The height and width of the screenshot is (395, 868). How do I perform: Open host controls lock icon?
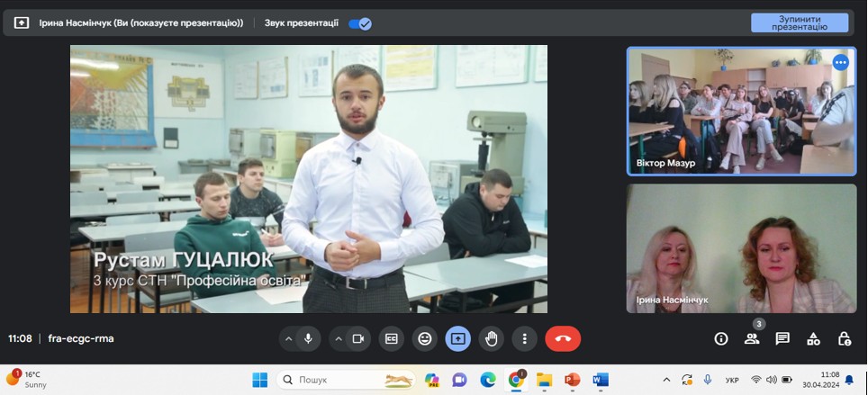844,338
